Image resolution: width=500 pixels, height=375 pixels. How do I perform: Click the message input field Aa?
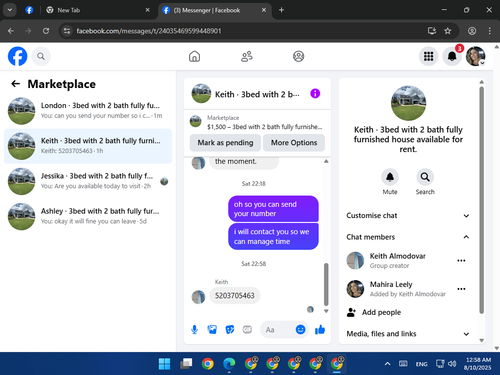tap(278, 330)
